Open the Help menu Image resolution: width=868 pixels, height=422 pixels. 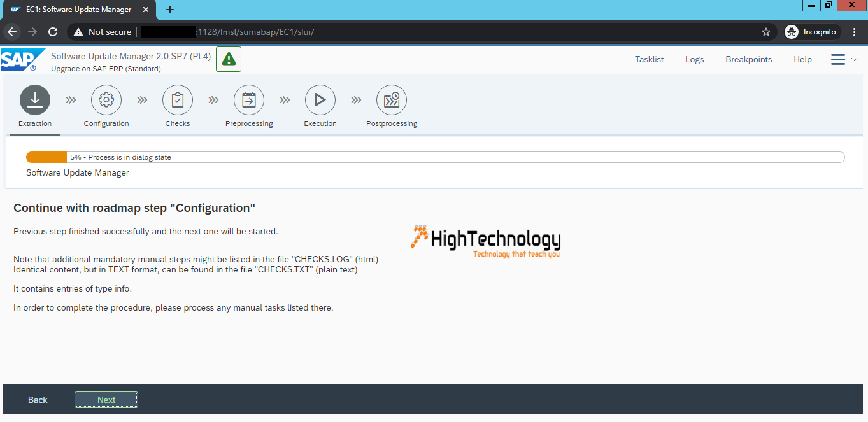tap(802, 59)
